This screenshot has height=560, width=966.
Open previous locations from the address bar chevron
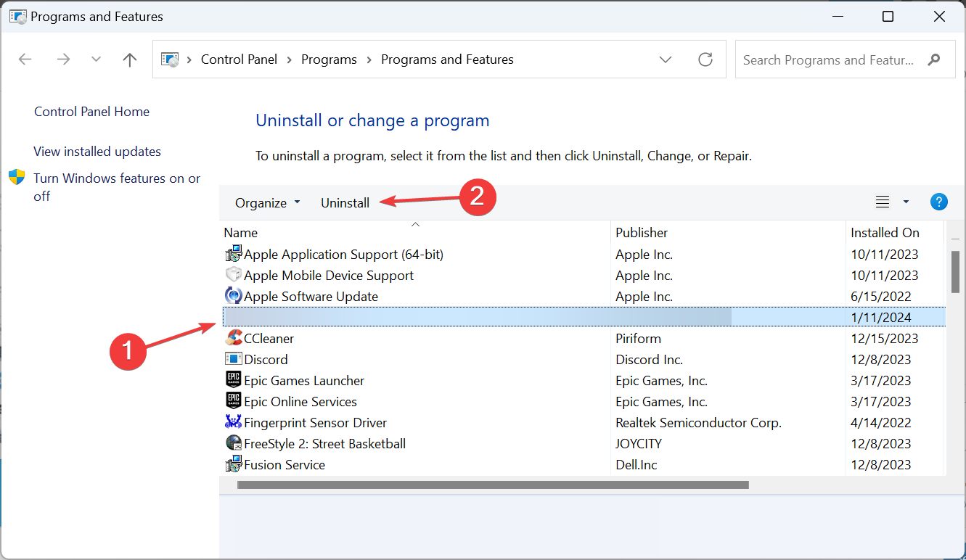(666, 59)
